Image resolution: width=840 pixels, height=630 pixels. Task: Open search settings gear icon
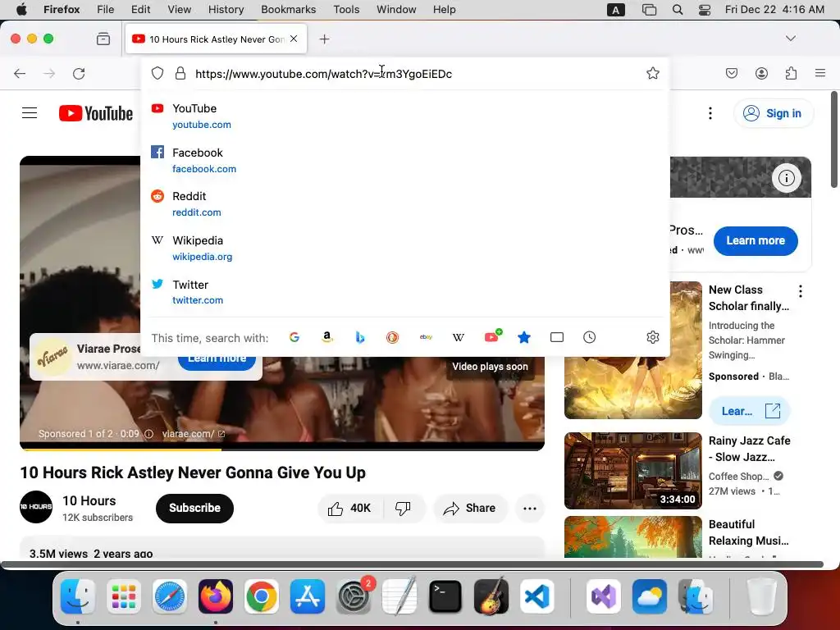652,337
